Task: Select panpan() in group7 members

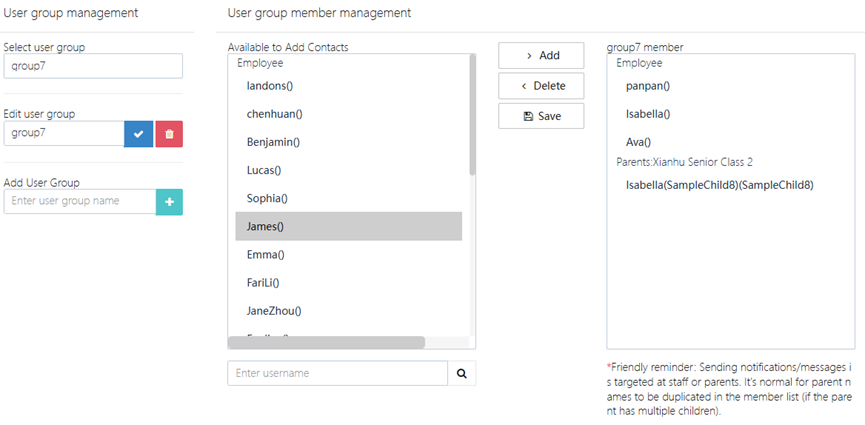Action: click(x=648, y=86)
